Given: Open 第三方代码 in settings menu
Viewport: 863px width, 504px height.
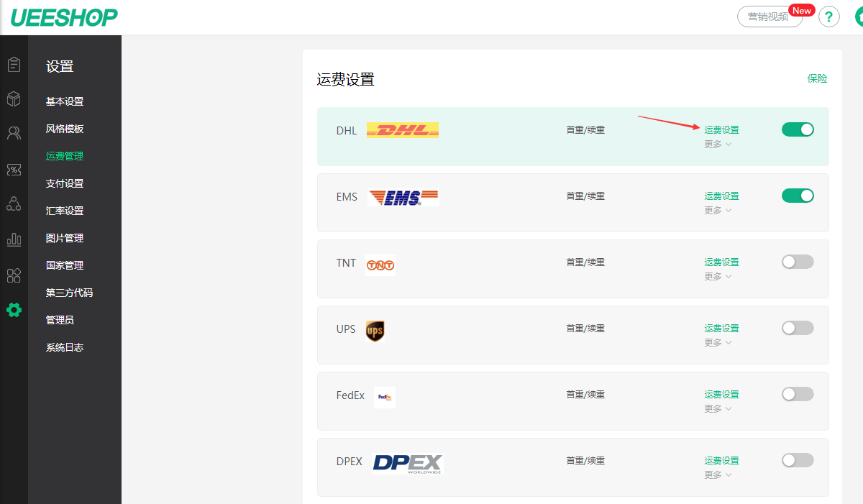Looking at the screenshot, I should (x=69, y=293).
